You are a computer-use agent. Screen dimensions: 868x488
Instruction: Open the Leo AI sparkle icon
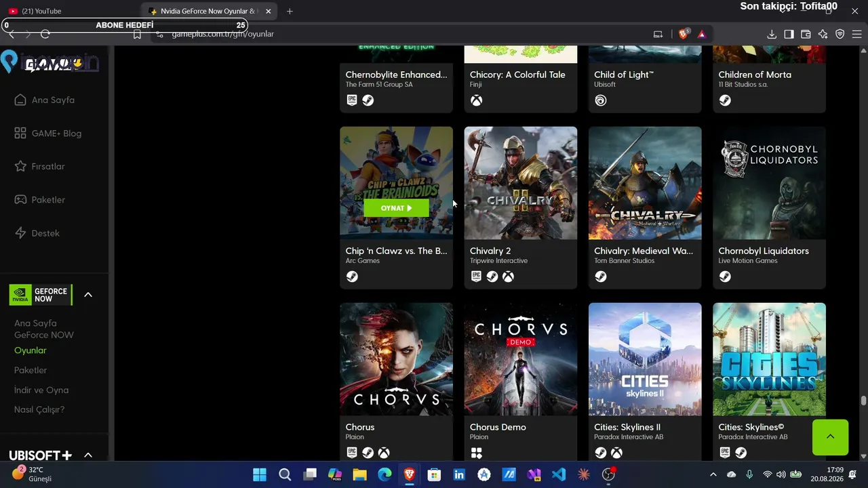(823, 34)
